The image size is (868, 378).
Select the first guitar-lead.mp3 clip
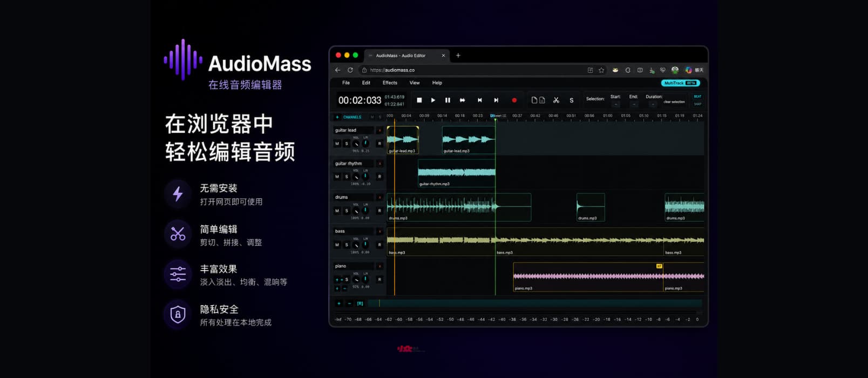[x=403, y=140]
